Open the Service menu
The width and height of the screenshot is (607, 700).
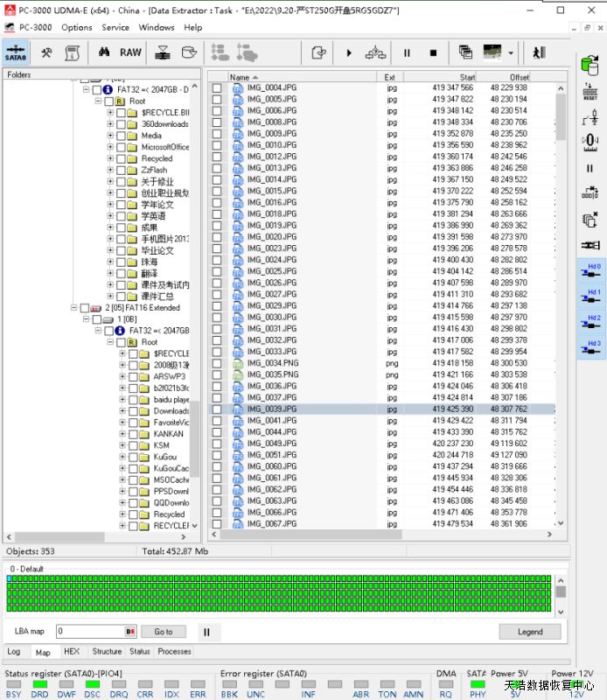[x=115, y=27]
